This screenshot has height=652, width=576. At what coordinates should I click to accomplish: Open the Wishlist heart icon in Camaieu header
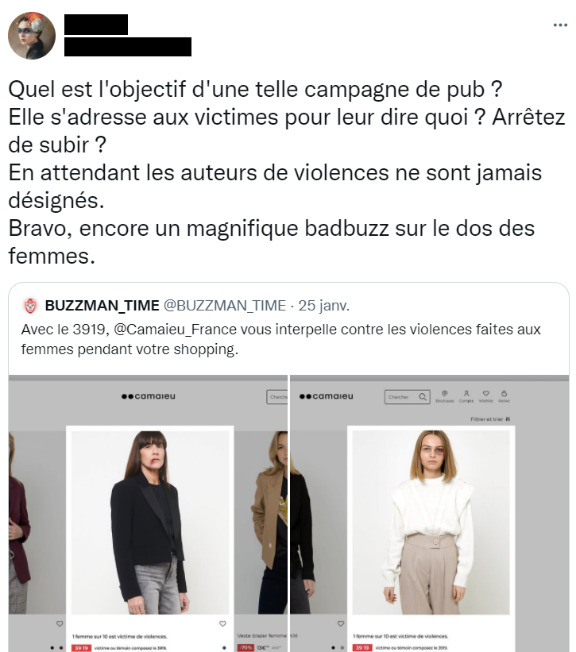[485, 396]
